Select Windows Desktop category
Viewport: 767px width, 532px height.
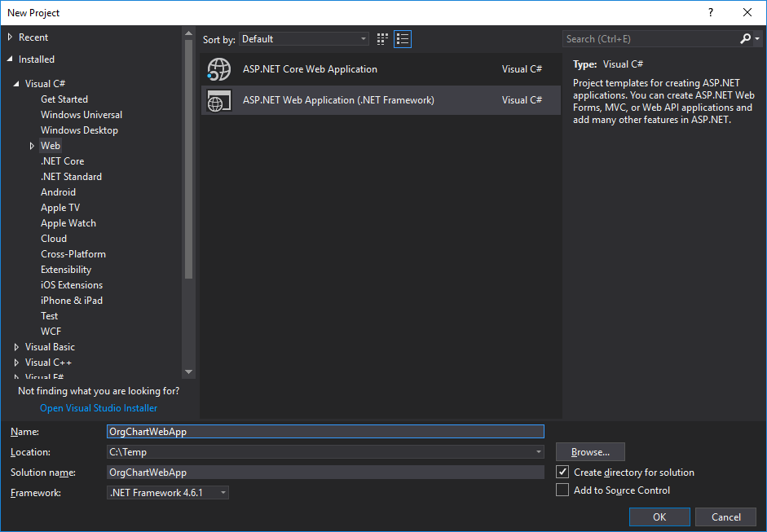tap(79, 130)
